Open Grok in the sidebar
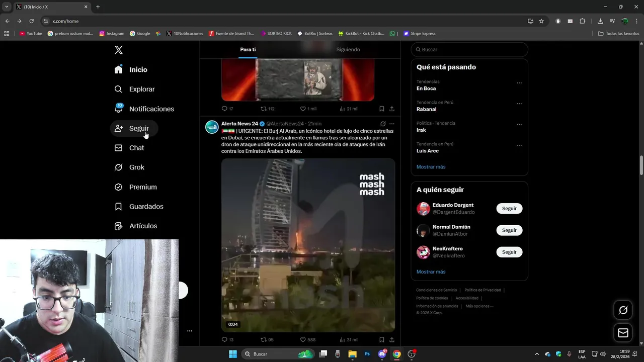This screenshot has height=362, width=644. point(129,167)
